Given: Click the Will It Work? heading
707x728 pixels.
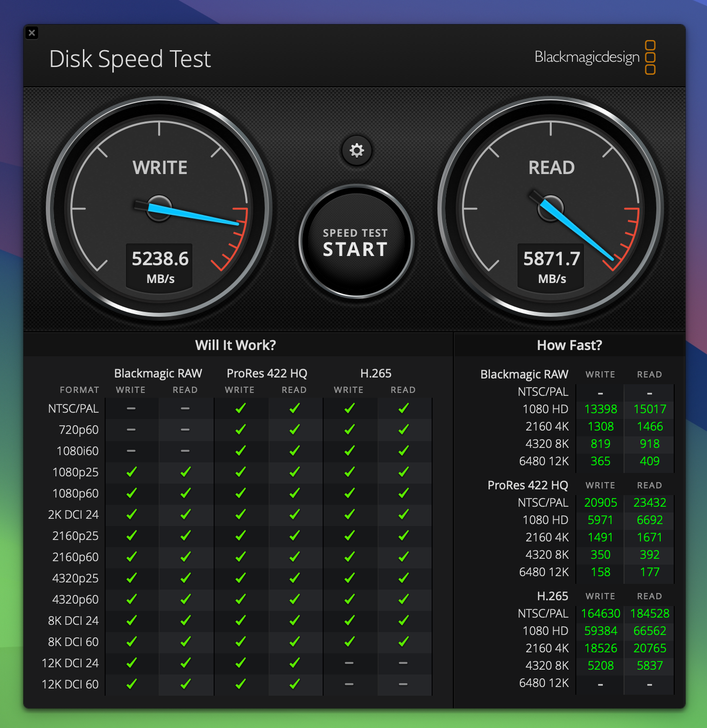Looking at the screenshot, I should pyautogui.click(x=235, y=345).
